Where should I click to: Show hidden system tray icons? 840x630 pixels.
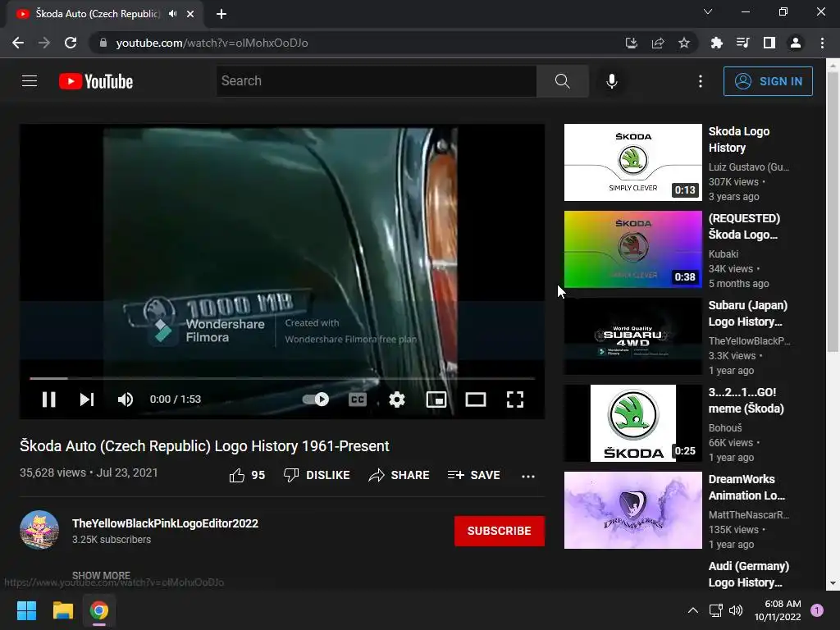coord(692,610)
